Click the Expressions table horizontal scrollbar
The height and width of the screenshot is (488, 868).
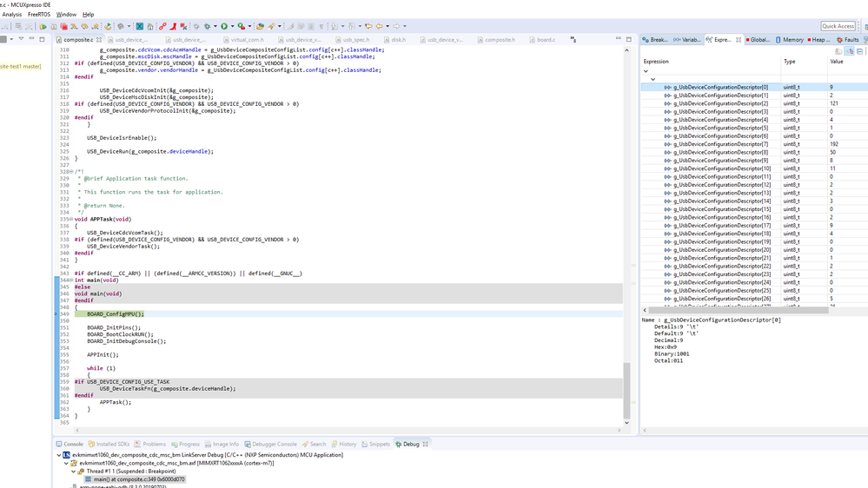pyautogui.click(x=738, y=310)
